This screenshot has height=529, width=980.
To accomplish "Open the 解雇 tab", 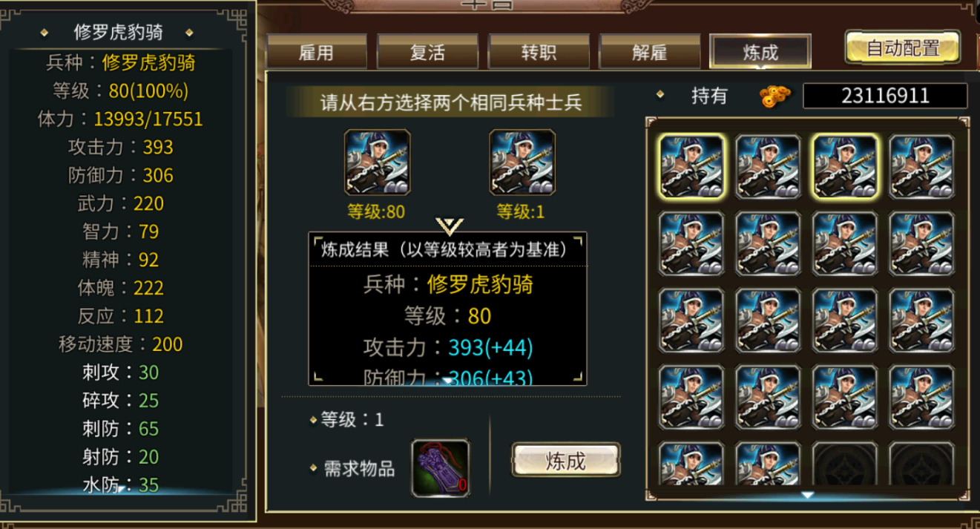I will coord(650,53).
